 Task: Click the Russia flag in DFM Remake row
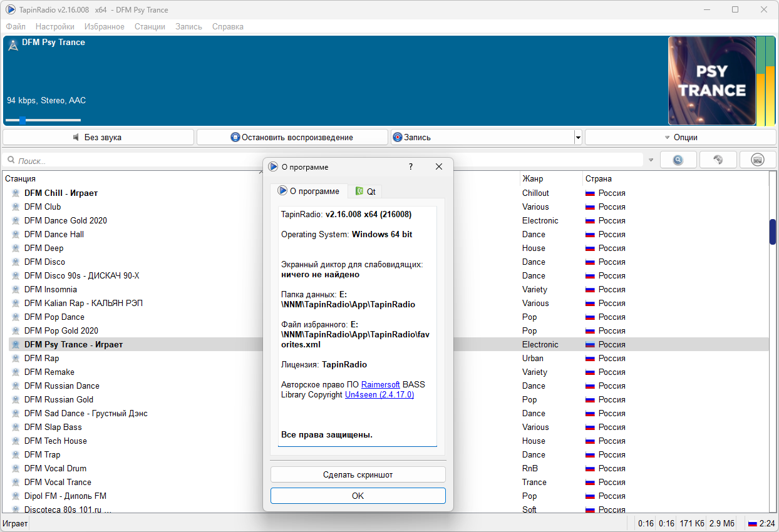(x=590, y=372)
